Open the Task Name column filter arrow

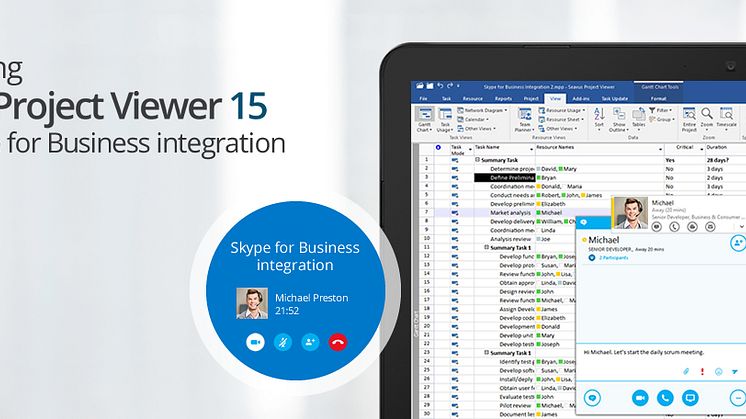531,150
